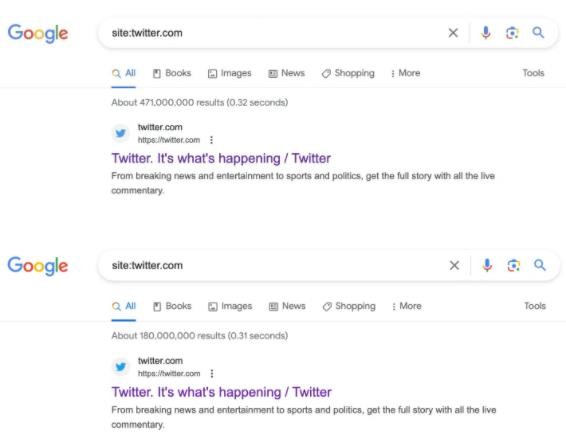Open top 'Twitter. It's what's happening' result link
This screenshot has width=566, height=446.
tap(221, 158)
